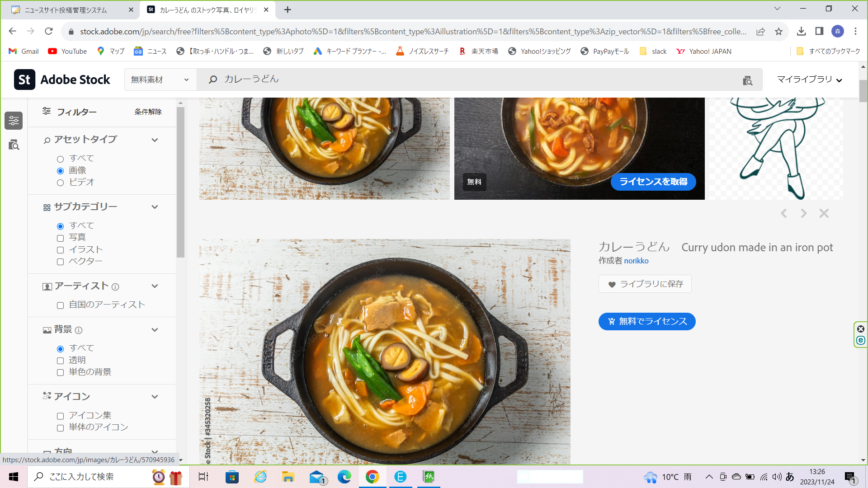This screenshot has width=868, height=488.
Task: Click in the カレーうどん search field
Action: pyautogui.click(x=470, y=80)
